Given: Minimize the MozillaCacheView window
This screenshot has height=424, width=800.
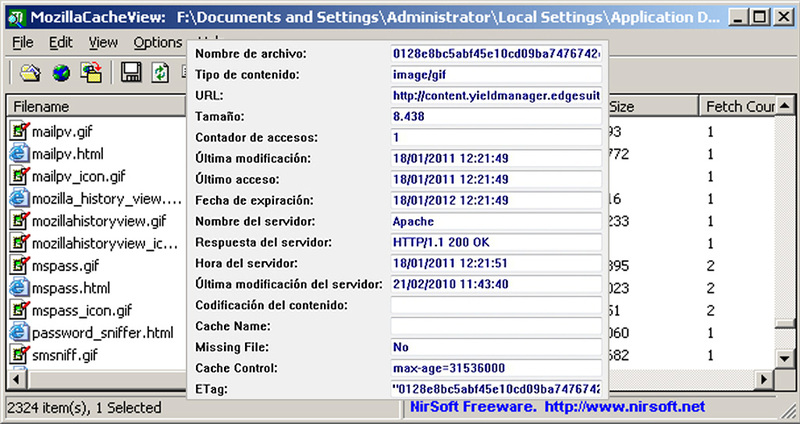Looking at the screenshot, I should pyautogui.click(x=739, y=18).
